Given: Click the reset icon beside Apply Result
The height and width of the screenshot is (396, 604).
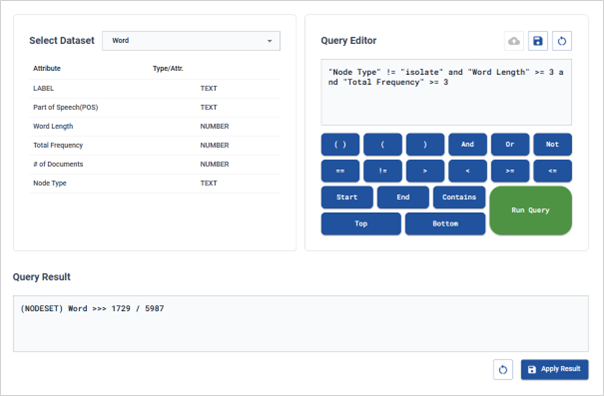Looking at the screenshot, I should [503, 370].
